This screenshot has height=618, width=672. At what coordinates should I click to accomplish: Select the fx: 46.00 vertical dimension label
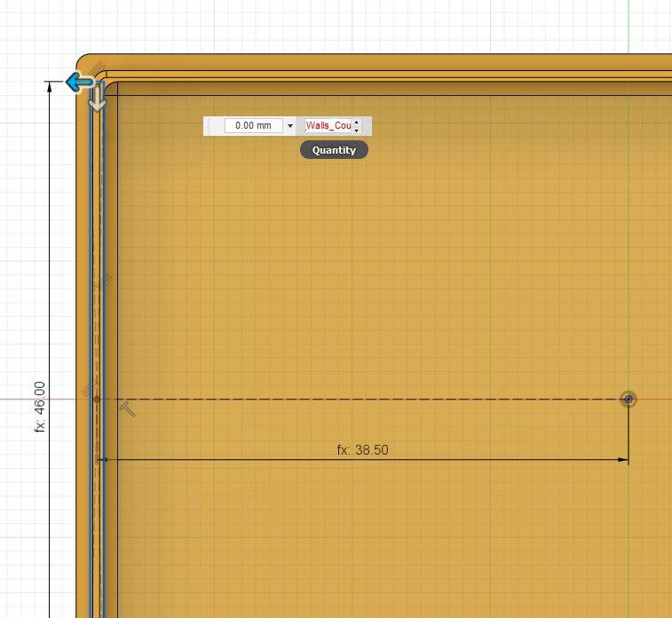(40, 407)
